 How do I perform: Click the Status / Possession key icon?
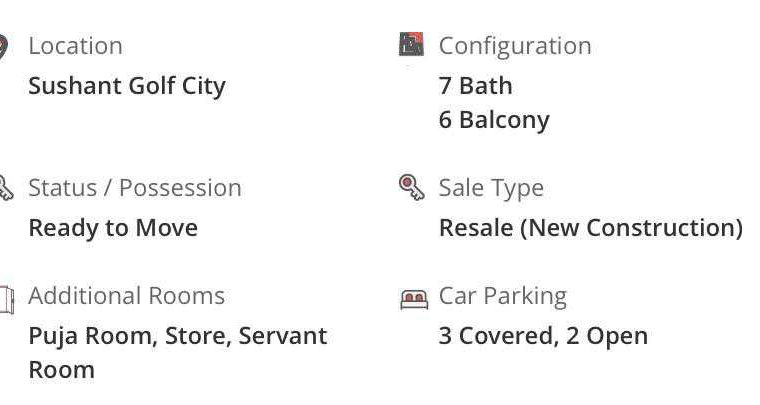(4, 188)
